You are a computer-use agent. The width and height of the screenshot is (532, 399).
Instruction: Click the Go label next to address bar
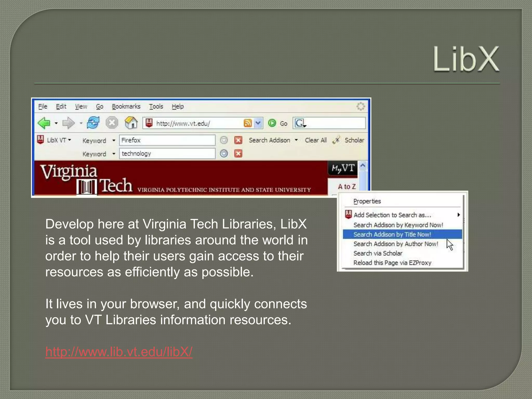point(283,124)
